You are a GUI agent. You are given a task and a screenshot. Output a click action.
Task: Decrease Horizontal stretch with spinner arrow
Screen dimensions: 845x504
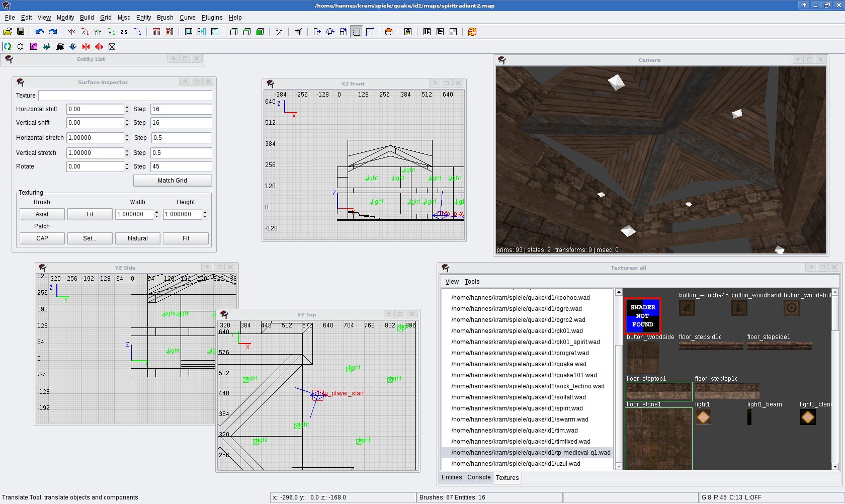point(127,140)
